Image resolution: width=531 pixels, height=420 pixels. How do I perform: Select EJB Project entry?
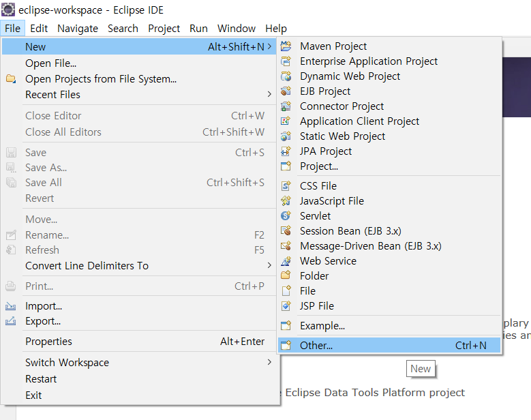(x=389, y=91)
